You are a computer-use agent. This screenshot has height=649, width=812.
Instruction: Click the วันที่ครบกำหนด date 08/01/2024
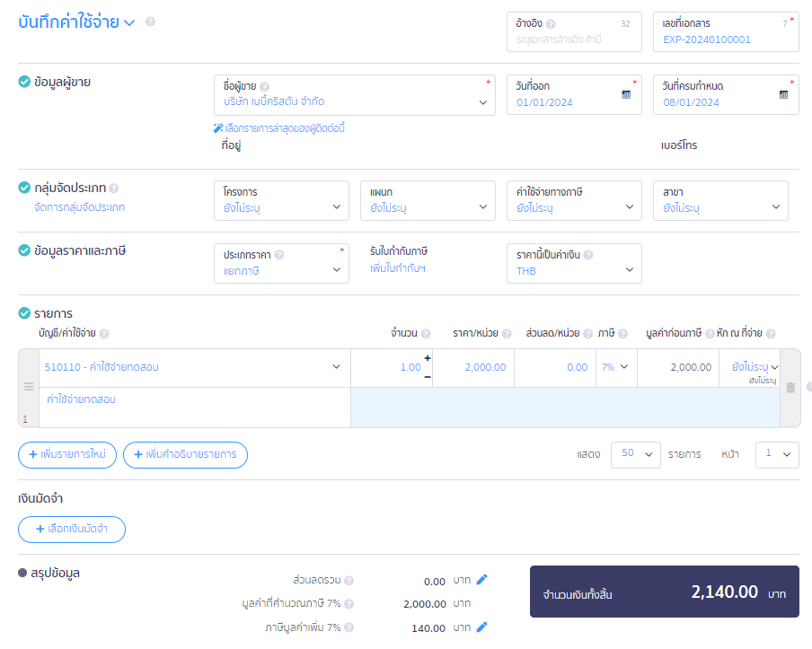click(692, 102)
